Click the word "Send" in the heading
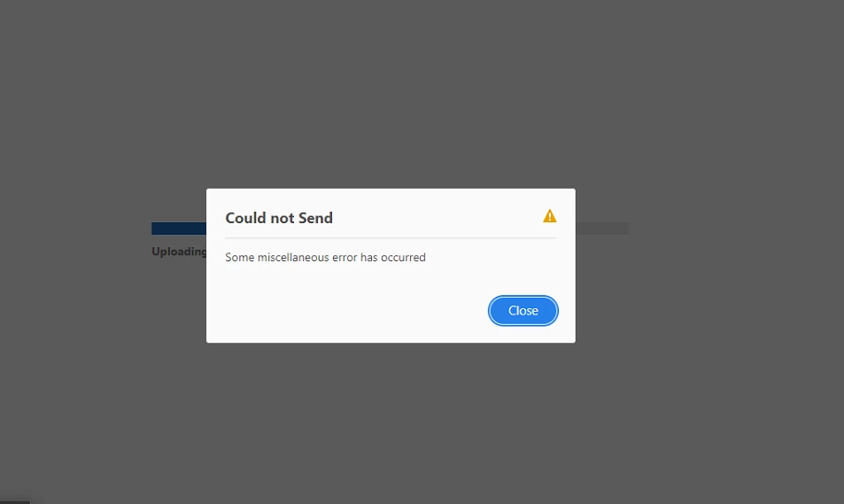 click(315, 218)
